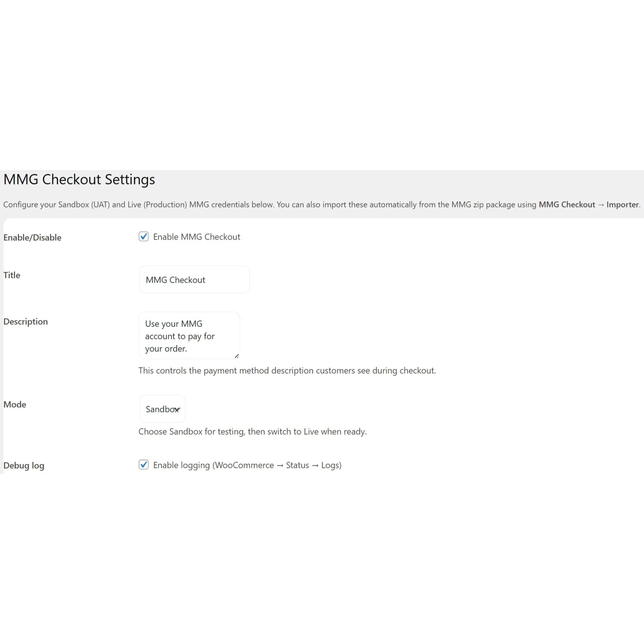644x644 pixels.
Task: Toggle the Enable MMG Checkout checkbox
Action: point(144,237)
